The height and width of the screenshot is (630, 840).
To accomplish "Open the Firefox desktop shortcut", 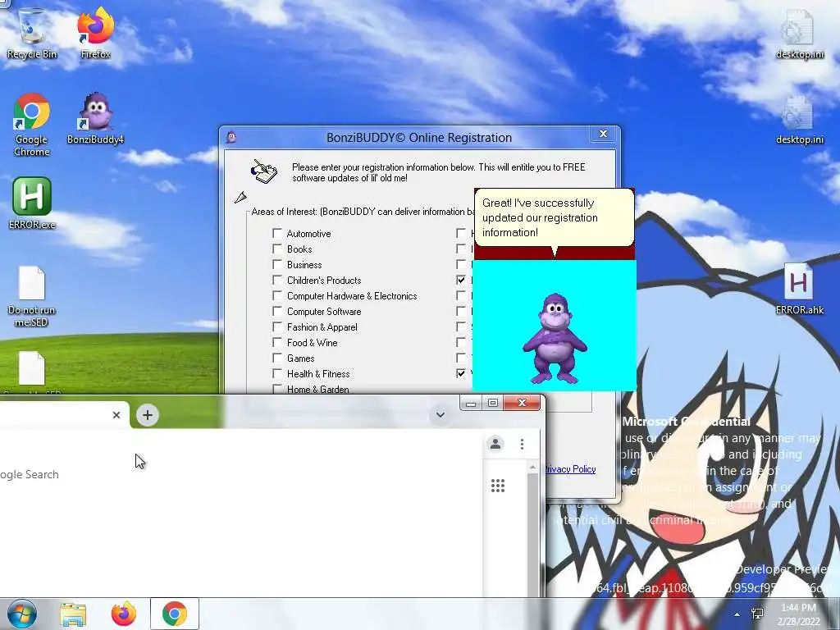I will (x=95, y=33).
